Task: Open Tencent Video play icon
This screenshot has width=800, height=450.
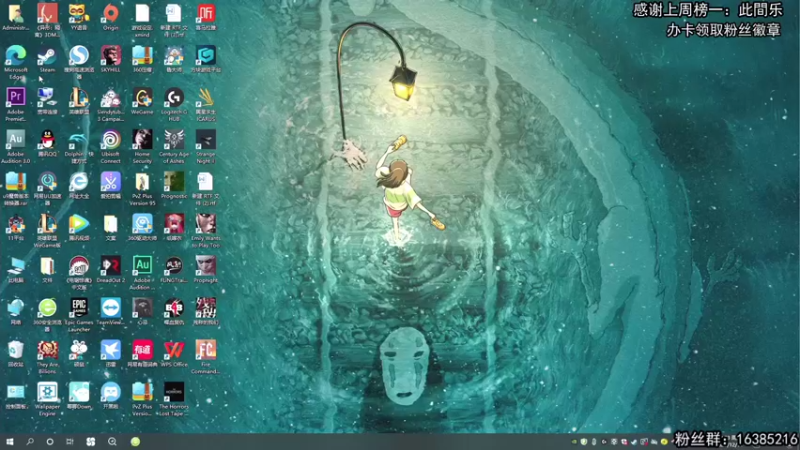Action: pyautogui.click(x=79, y=224)
